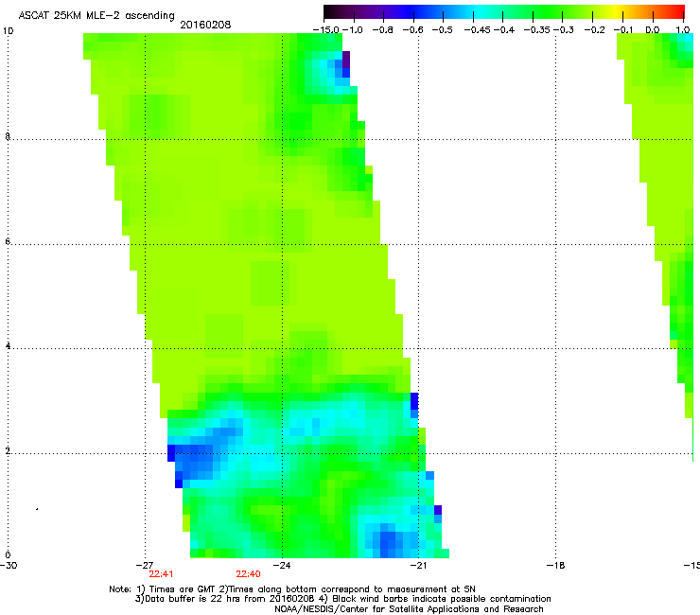Select the longitude axis label -21
The image size is (700, 615).
[x=419, y=566]
